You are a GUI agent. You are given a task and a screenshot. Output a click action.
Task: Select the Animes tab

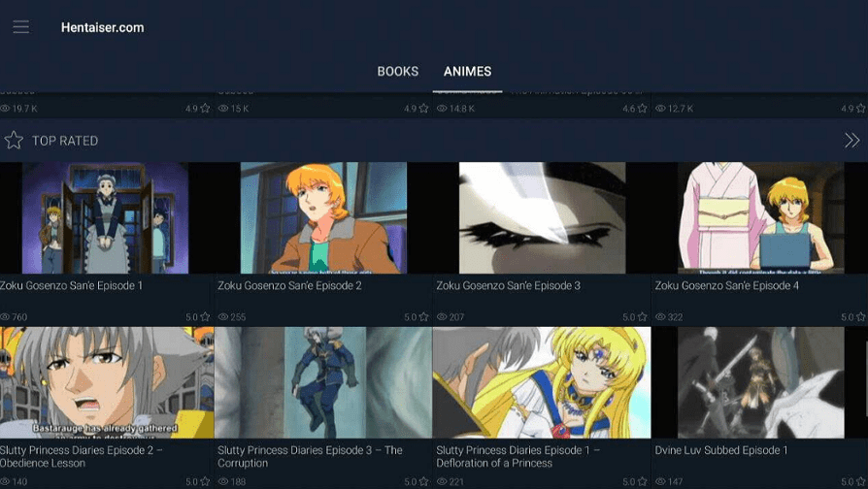(467, 72)
